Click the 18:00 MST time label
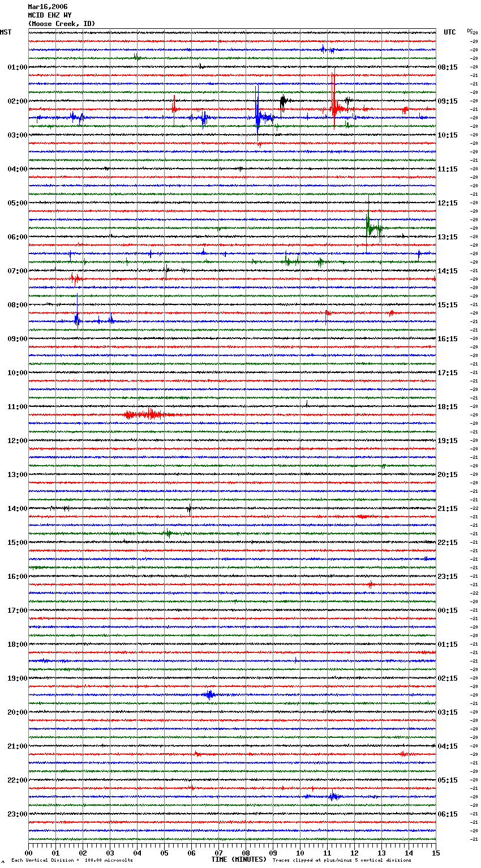481x868 pixels. point(17,644)
